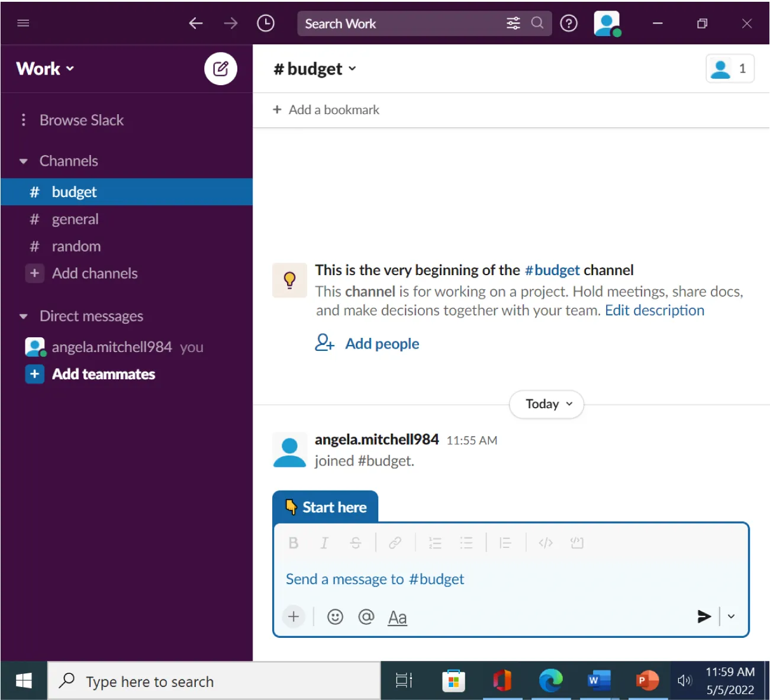Screen dimensions: 770x700
Task: Open the budget channel name dropdown
Action: [315, 69]
